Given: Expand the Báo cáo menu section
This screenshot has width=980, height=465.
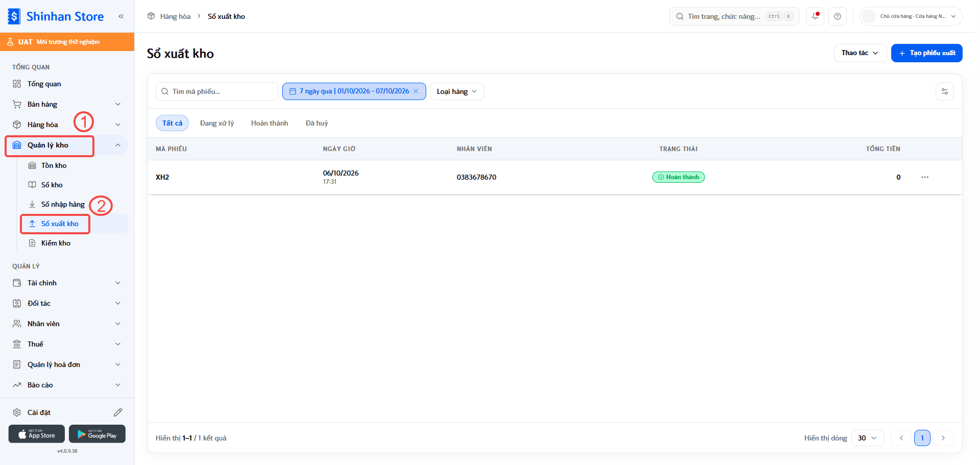Looking at the screenshot, I should coord(66,385).
